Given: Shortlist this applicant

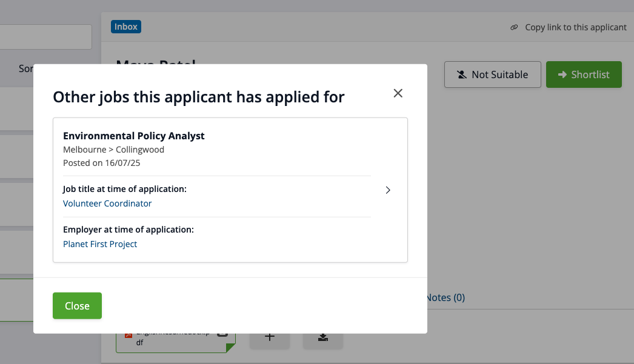Looking at the screenshot, I should [583, 74].
